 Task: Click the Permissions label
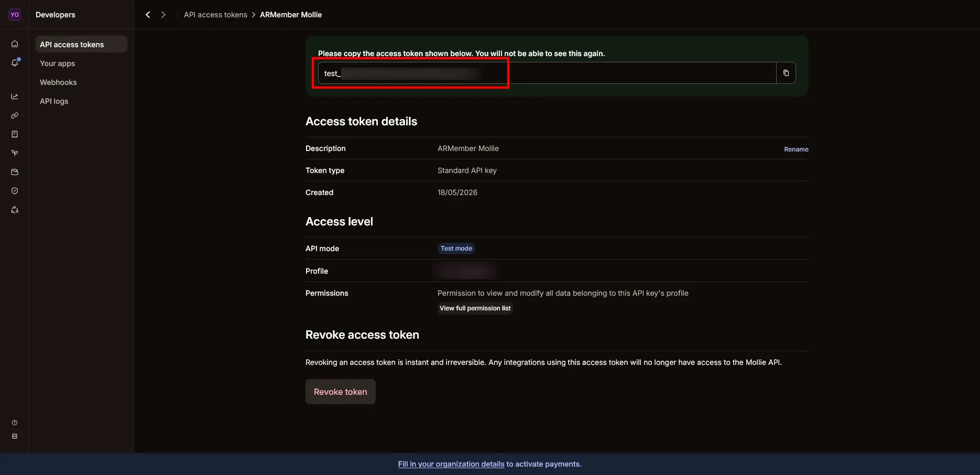(x=327, y=293)
